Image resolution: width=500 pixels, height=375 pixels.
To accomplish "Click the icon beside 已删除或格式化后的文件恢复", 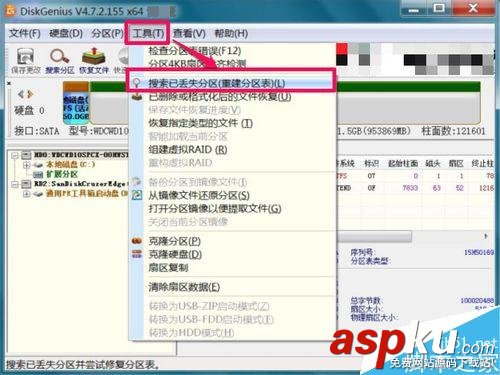I will click(137, 97).
